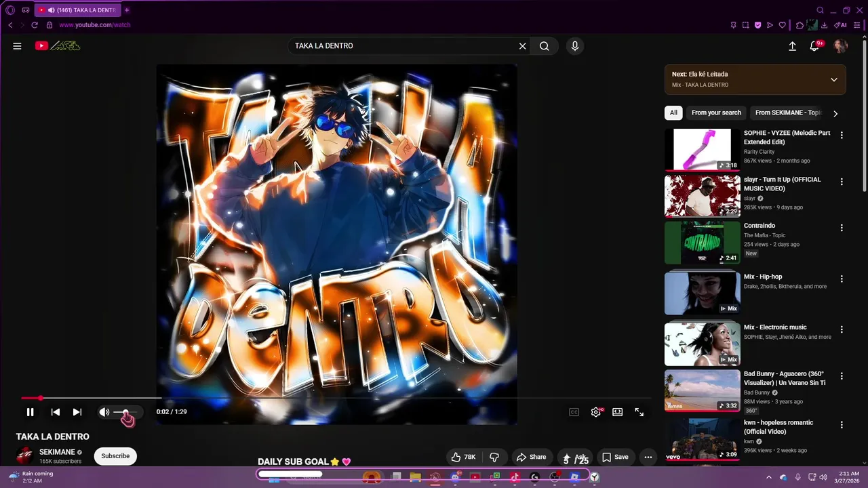Viewport: 868px width, 488px height.
Task: Open kwn - hopeless romantic title
Action: click(778, 427)
